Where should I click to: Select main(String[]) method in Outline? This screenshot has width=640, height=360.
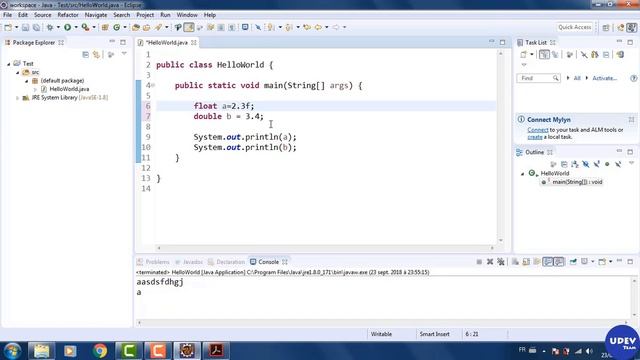coord(572,182)
